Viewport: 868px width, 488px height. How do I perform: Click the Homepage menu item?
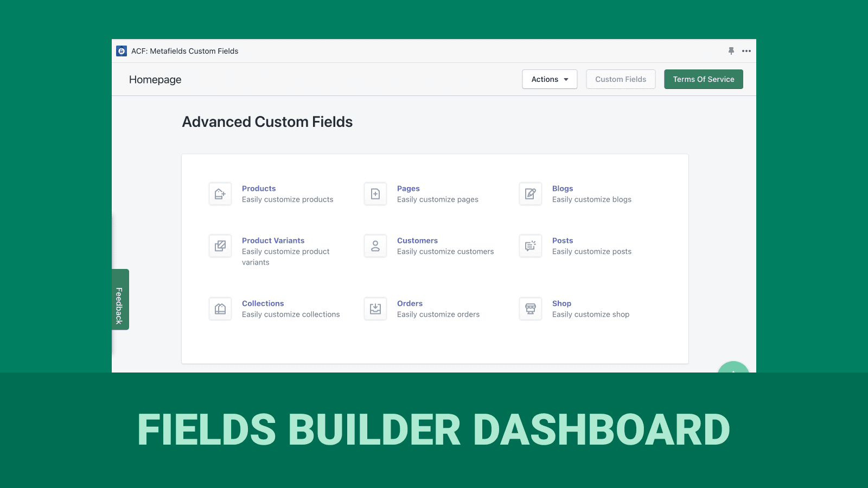[155, 79]
